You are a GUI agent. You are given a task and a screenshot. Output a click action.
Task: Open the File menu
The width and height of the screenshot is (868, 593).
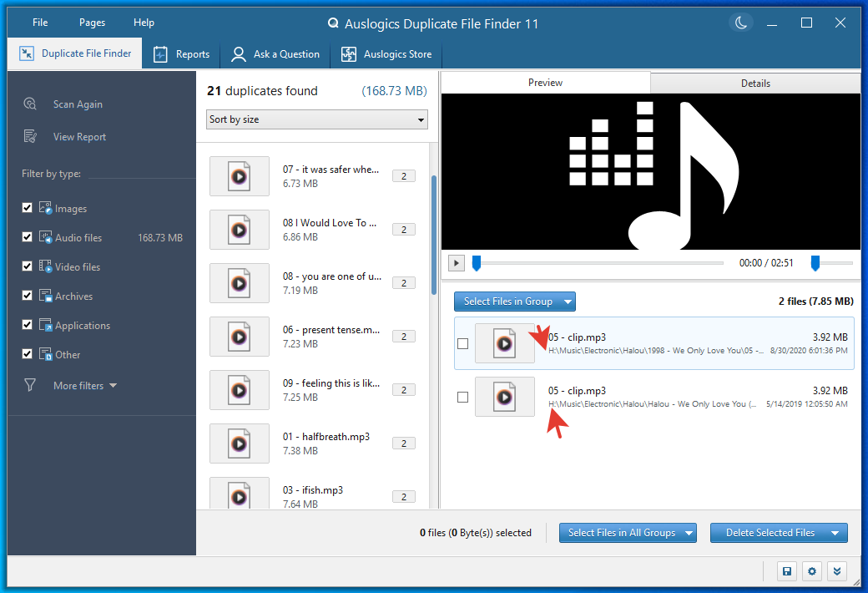(40, 23)
